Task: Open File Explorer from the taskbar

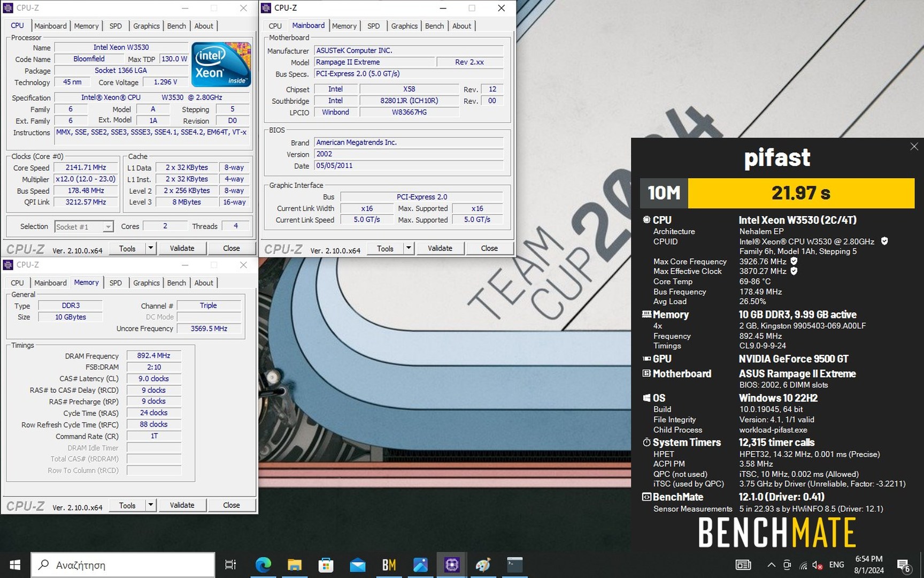Action: coord(295,565)
